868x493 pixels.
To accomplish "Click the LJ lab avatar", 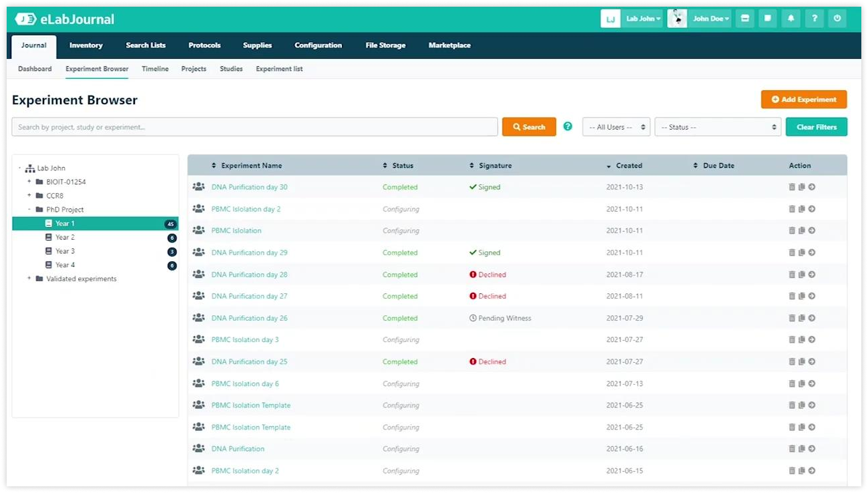I will (x=610, y=19).
